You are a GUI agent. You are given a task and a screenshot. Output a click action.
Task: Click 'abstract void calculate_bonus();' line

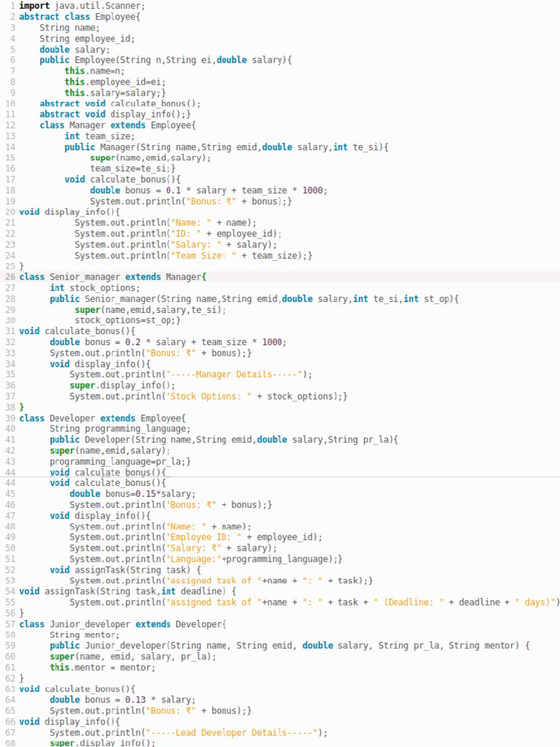(120, 104)
